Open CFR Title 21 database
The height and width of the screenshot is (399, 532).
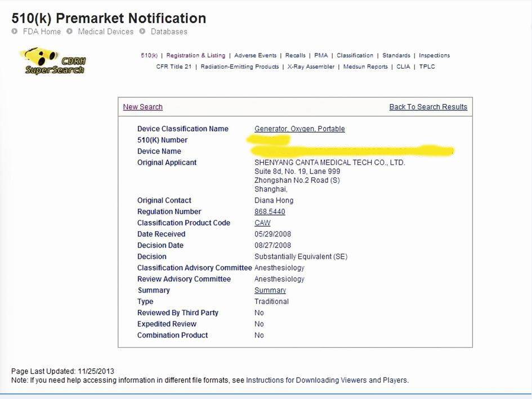point(174,66)
